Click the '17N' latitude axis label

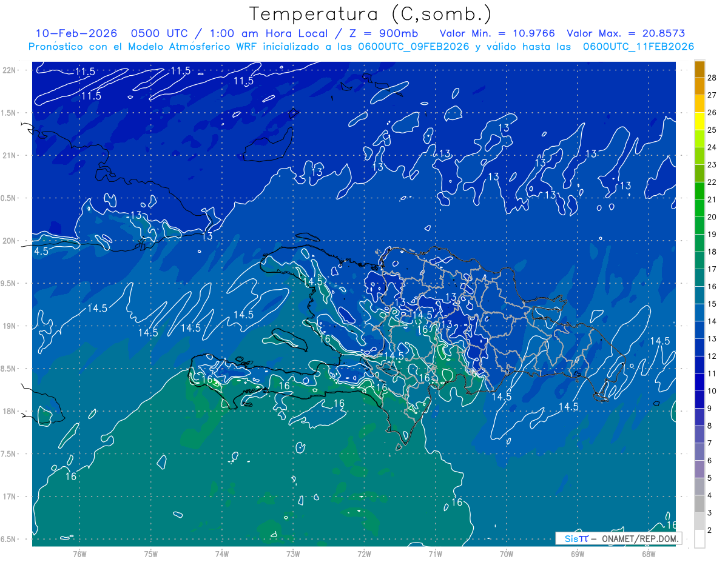pyautogui.click(x=9, y=497)
